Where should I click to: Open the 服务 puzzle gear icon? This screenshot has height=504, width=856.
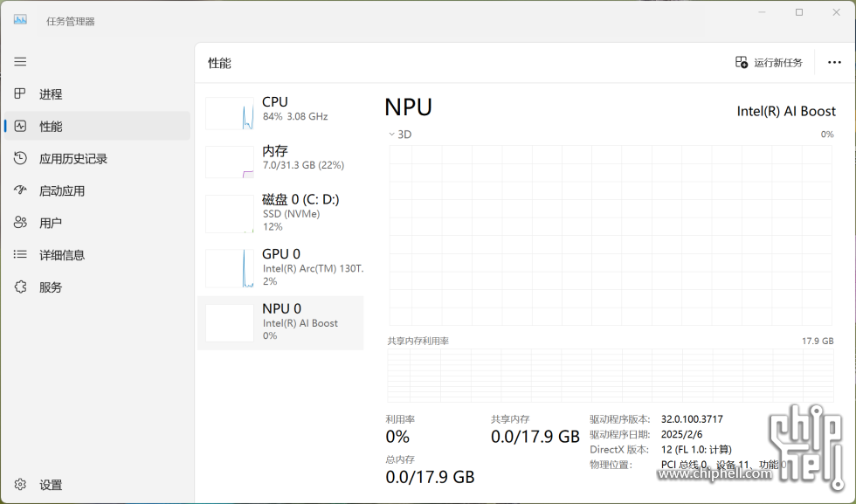click(x=20, y=287)
